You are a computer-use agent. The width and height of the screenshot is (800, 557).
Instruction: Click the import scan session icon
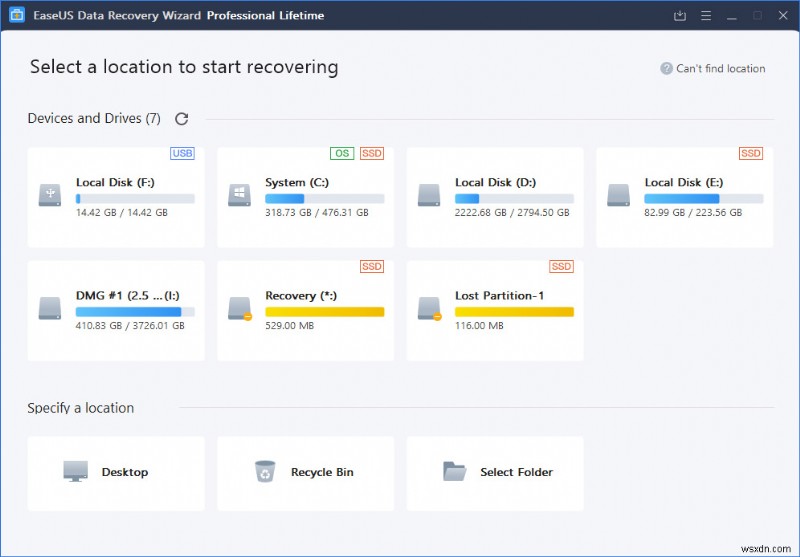click(x=680, y=15)
